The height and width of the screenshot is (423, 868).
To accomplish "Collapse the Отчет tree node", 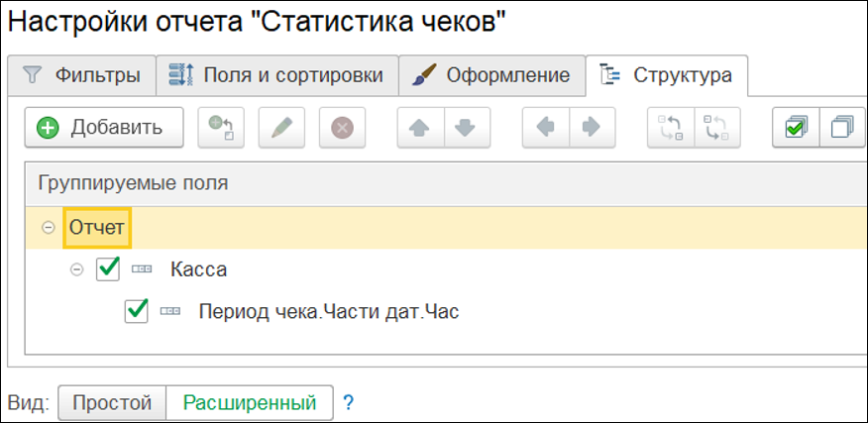I will pyautogui.click(x=49, y=228).
